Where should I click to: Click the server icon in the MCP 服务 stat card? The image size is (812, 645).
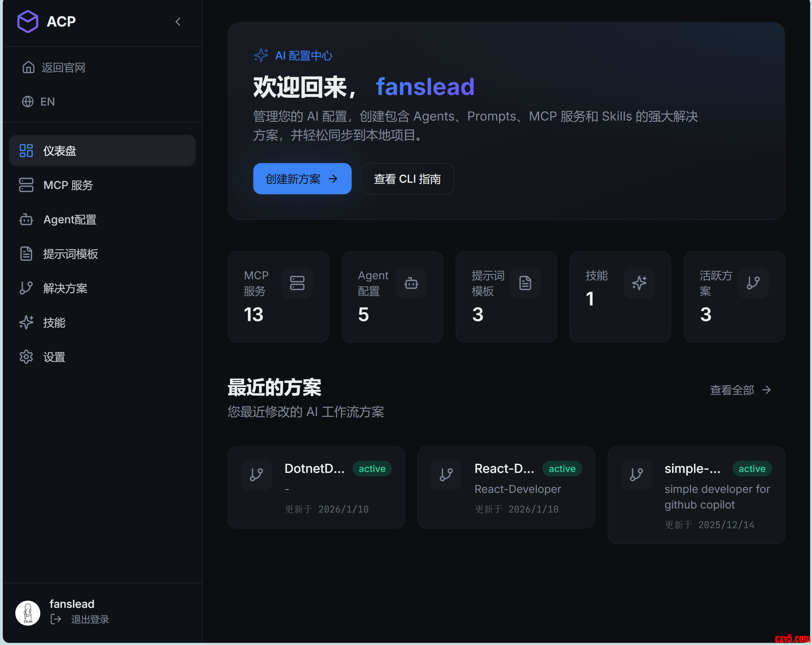point(297,283)
